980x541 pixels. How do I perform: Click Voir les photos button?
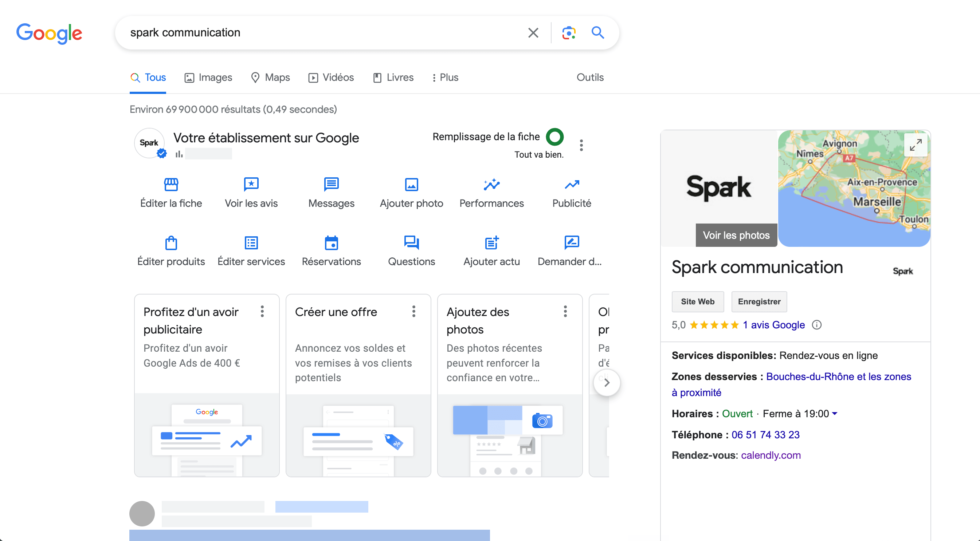coord(736,235)
